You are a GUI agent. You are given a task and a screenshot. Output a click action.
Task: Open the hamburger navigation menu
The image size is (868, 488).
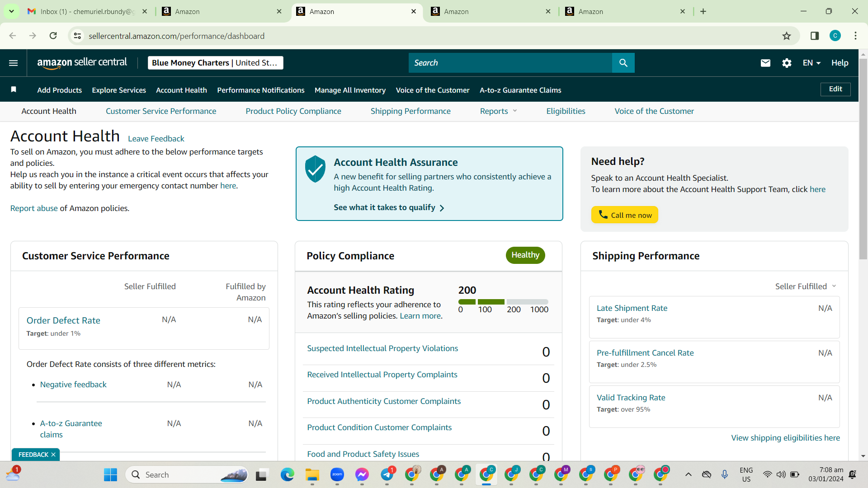[14, 63]
